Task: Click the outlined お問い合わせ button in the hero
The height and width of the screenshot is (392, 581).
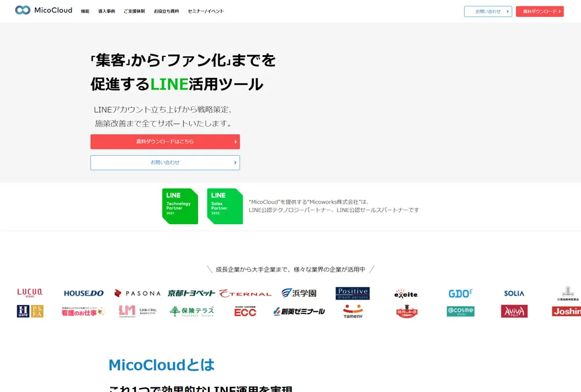Action: [x=165, y=163]
